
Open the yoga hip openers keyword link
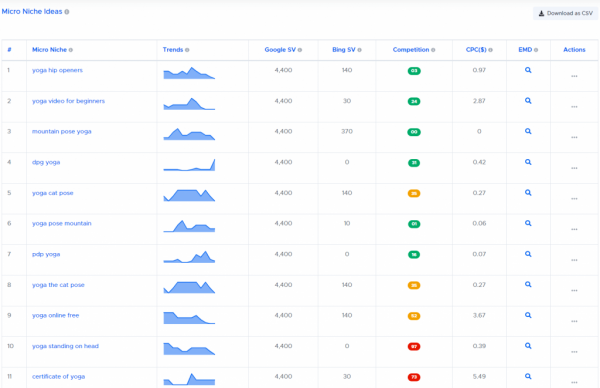(57, 70)
